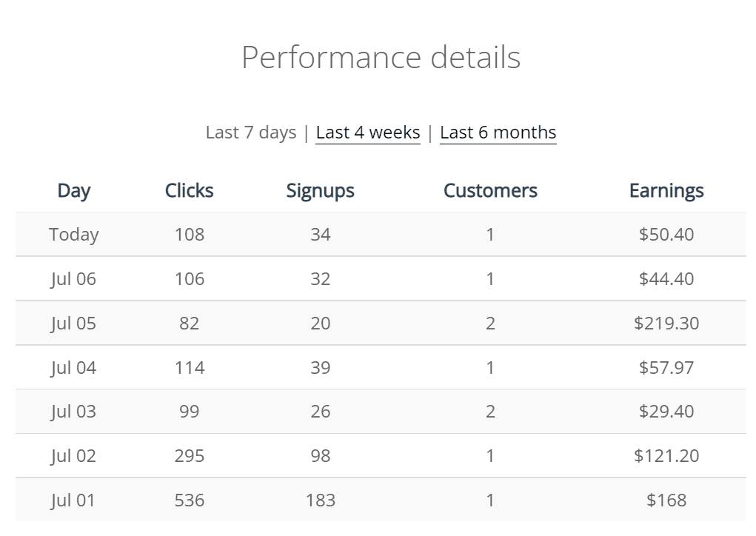This screenshot has height=536, width=756.
Task: Click the Earnings column header
Action: (x=666, y=190)
